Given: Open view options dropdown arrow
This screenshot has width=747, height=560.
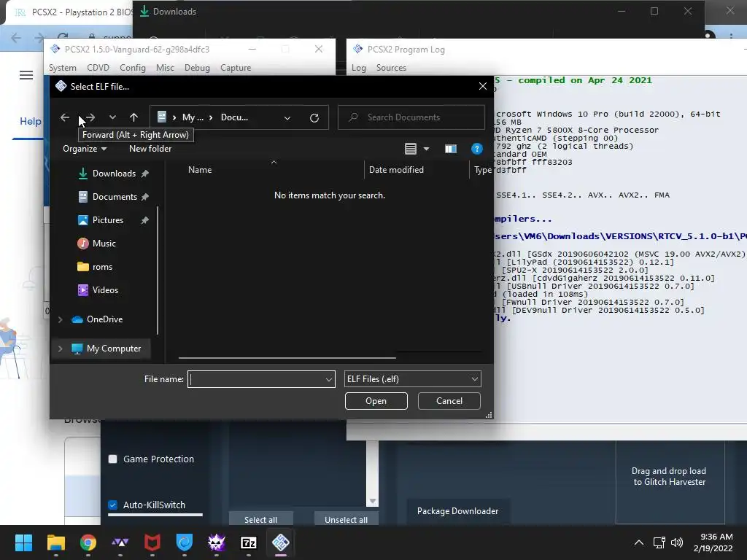Looking at the screenshot, I should (426, 149).
